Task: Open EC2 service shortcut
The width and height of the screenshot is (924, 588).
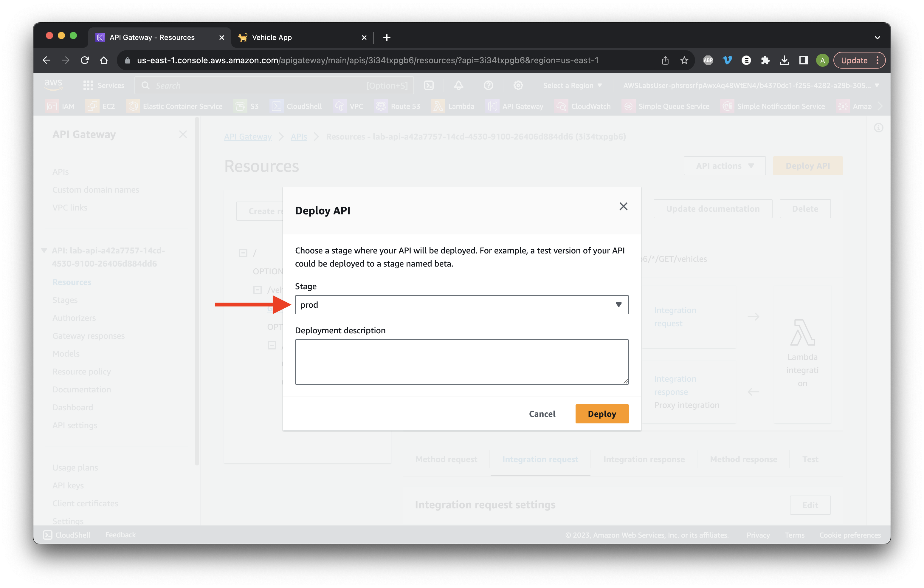Action: click(x=100, y=106)
